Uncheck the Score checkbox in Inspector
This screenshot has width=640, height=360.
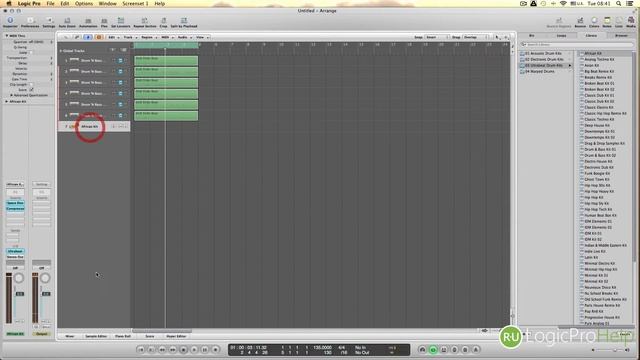coord(31,90)
